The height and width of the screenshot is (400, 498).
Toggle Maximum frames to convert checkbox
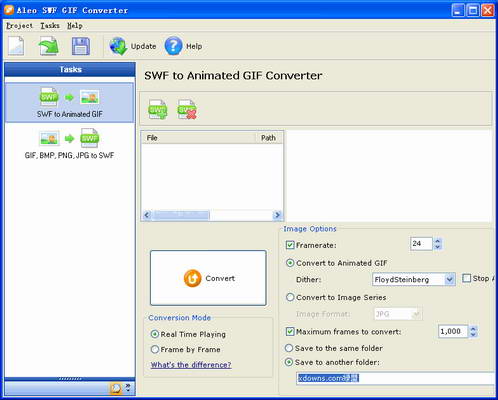290,332
